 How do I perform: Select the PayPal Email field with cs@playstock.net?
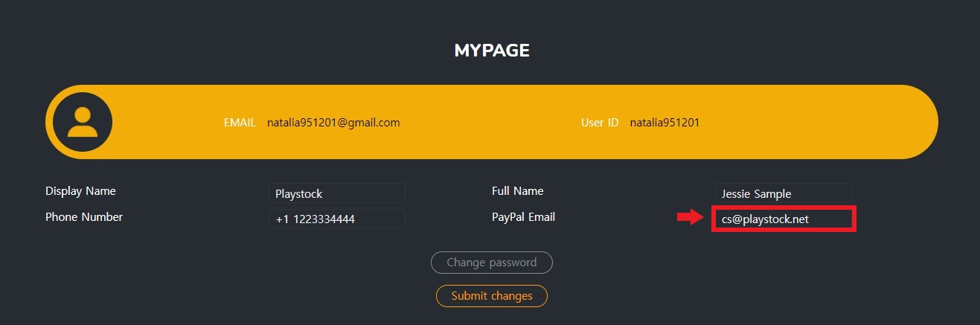click(784, 219)
